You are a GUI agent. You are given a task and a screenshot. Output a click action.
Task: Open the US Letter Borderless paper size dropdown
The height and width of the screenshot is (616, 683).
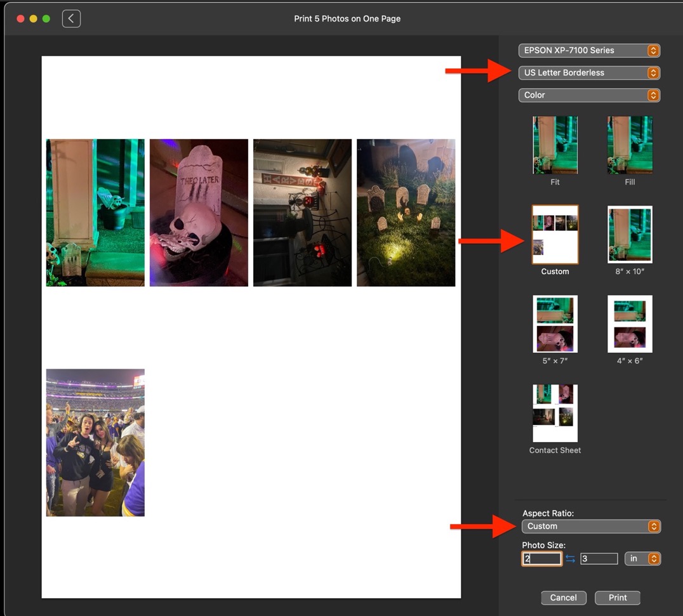pos(589,72)
